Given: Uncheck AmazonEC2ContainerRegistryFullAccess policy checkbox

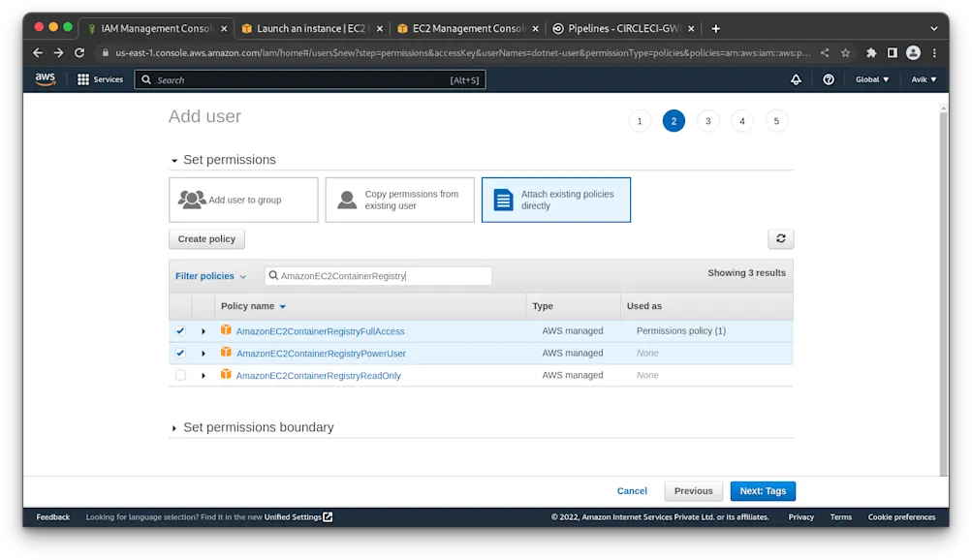Looking at the screenshot, I should click(180, 330).
